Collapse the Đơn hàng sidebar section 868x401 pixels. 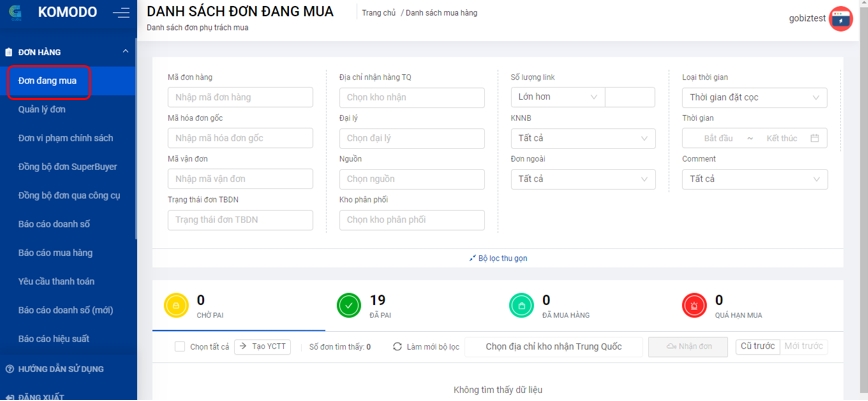(125, 50)
